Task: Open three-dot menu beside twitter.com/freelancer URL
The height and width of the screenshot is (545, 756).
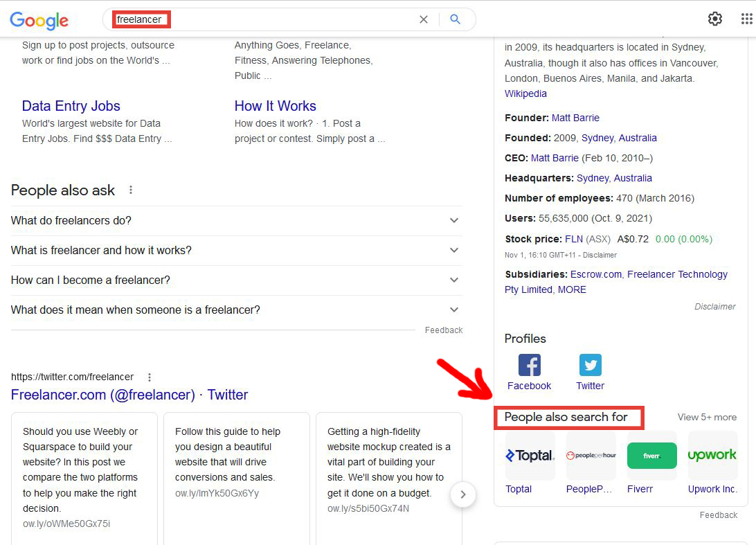Action: coord(150,377)
